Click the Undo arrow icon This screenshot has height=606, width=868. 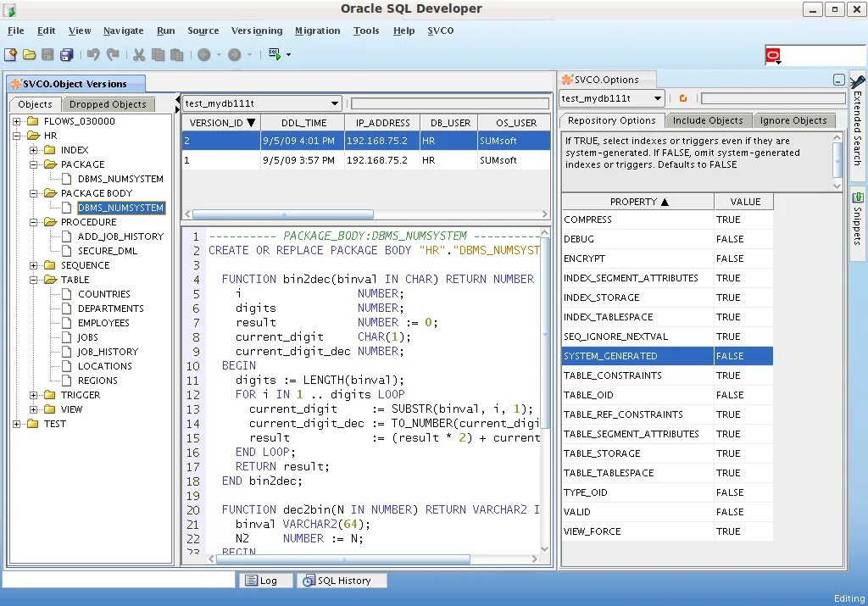93,55
